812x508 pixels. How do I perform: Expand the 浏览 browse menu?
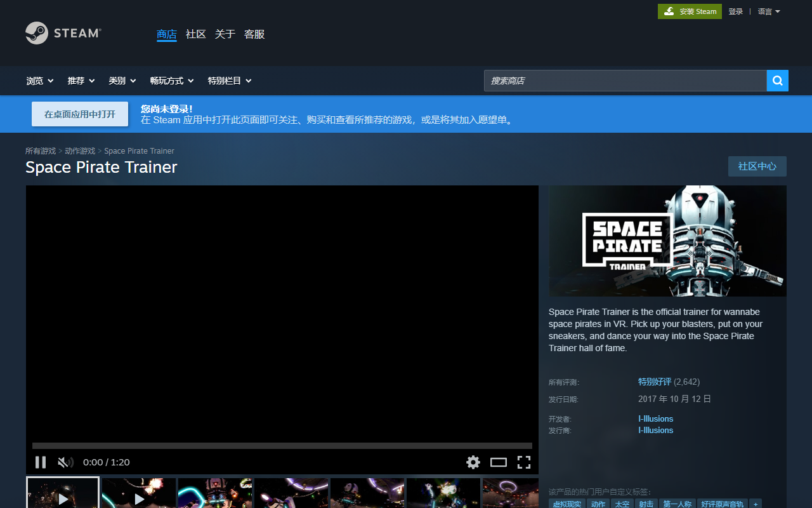pyautogui.click(x=40, y=81)
